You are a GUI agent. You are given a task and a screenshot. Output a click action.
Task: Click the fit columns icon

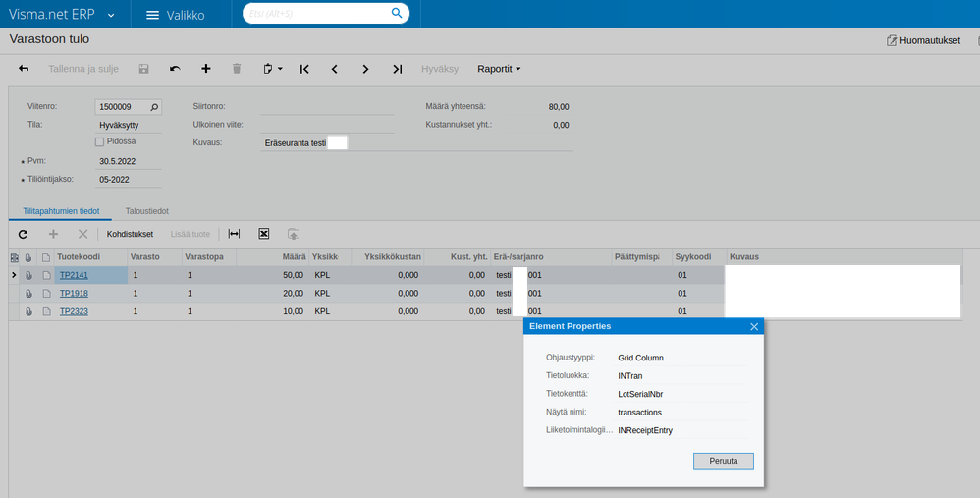(234, 234)
